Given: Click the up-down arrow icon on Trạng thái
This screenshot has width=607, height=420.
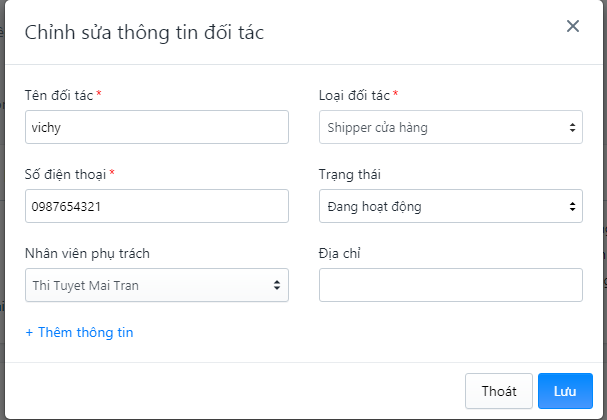Looking at the screenshot, I should [x=572, y=206].
